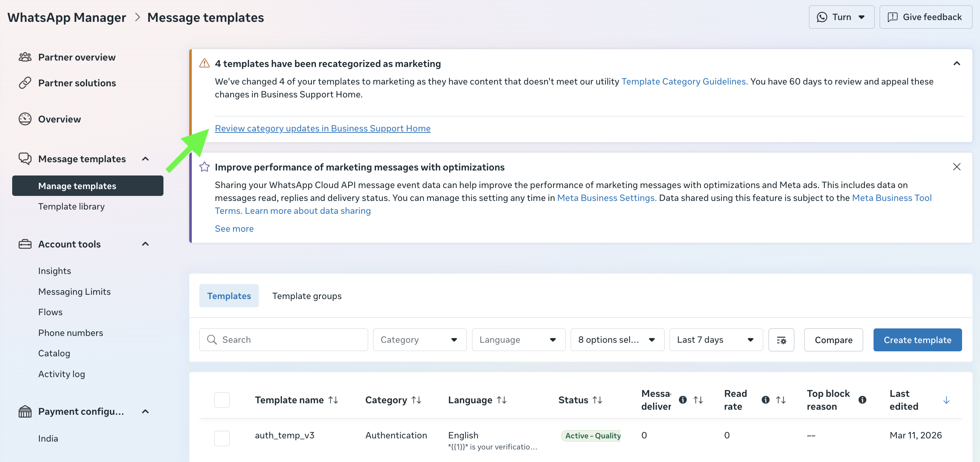Sort by Last edited arrow

(946, 400)
